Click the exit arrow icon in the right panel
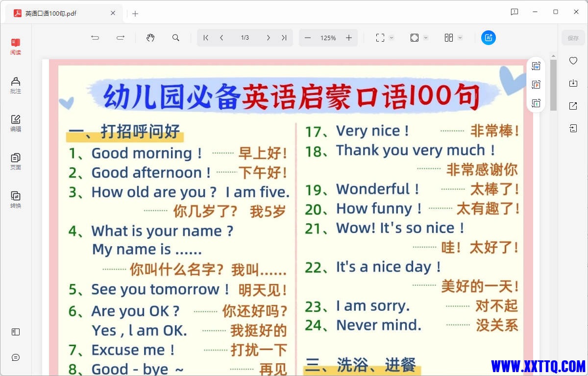This screenshot has width=588, height=376. [573, 128]
